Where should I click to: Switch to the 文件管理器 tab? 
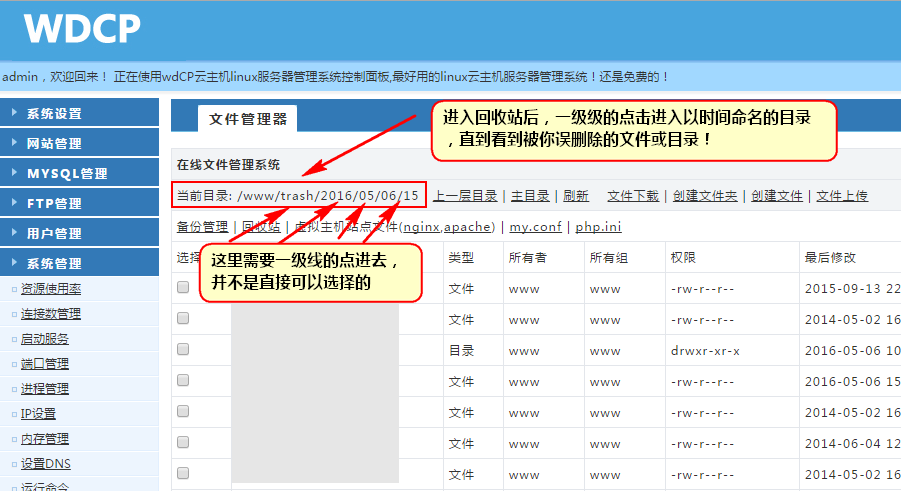coord(247,119)
